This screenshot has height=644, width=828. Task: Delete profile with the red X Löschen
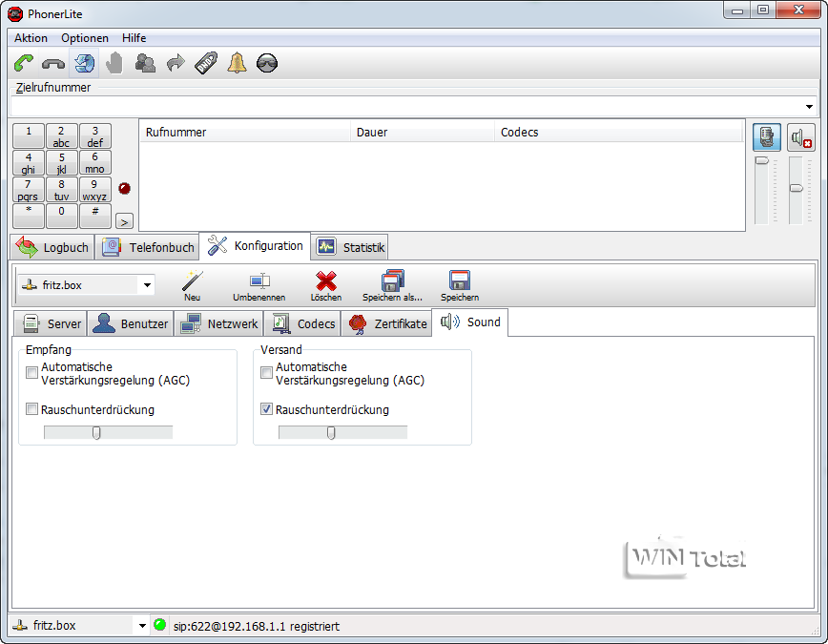point(326,286)
